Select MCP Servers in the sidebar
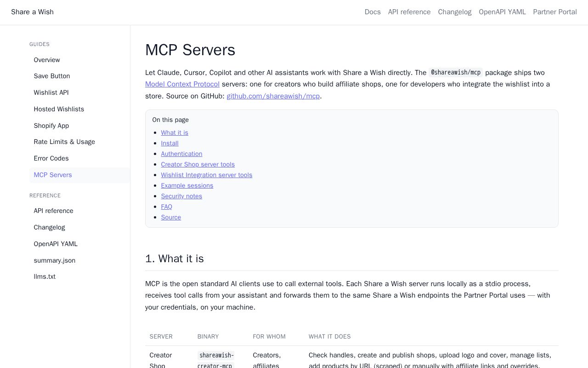588x368 pixels. coord(79,175)
